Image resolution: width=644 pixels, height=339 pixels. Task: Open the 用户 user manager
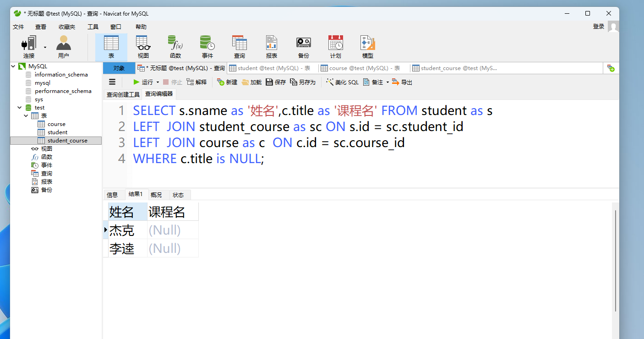64,47
